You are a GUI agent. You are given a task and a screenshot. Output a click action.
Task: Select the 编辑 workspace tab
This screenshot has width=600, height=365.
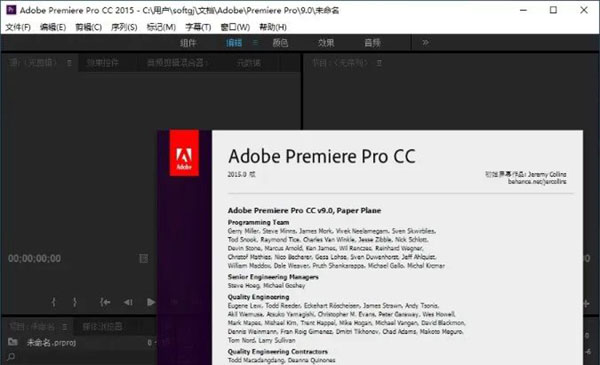pyautogui.click(x=234, y=43)
